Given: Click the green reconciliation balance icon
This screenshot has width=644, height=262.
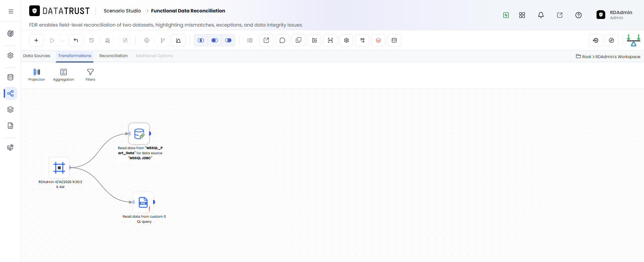Looking at the screenshot, I should pos(634,40).
